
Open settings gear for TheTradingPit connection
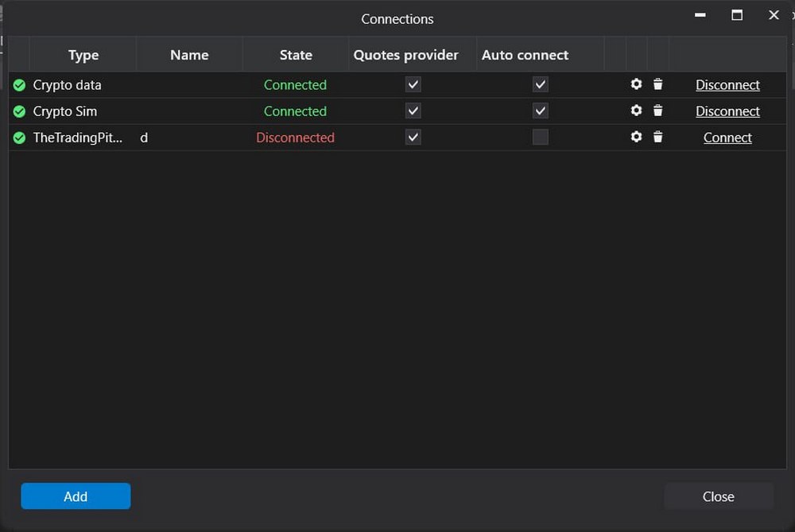[x=636, y=137]
